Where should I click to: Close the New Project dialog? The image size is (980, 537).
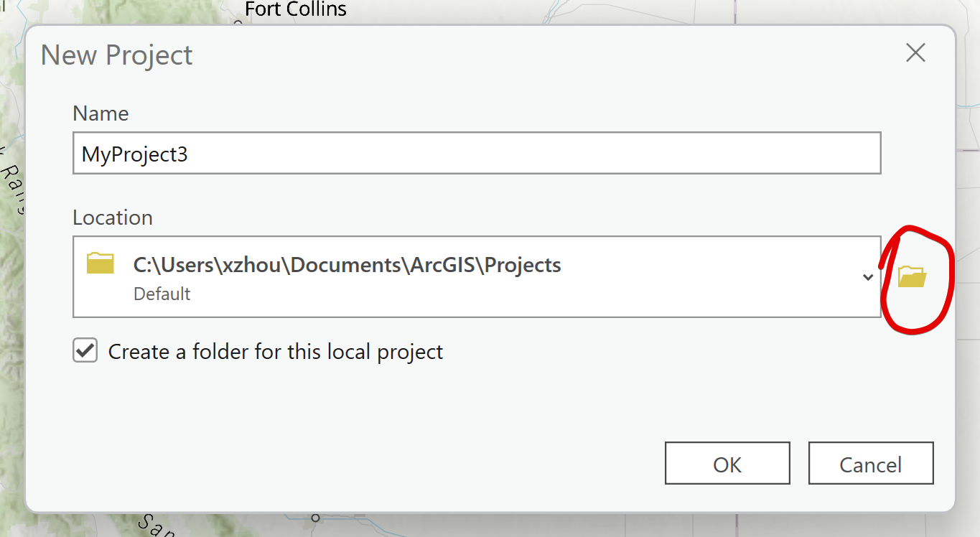click(915, 52)
